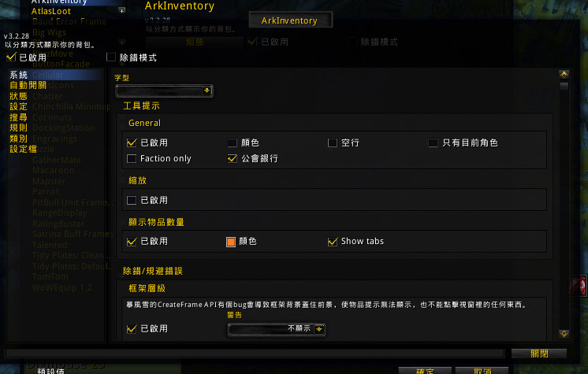This screenshot has width=588, height=374.
Task: Toggle the top-level 已啟用 checkbox under the version text
Action: [x=11, y=57]
